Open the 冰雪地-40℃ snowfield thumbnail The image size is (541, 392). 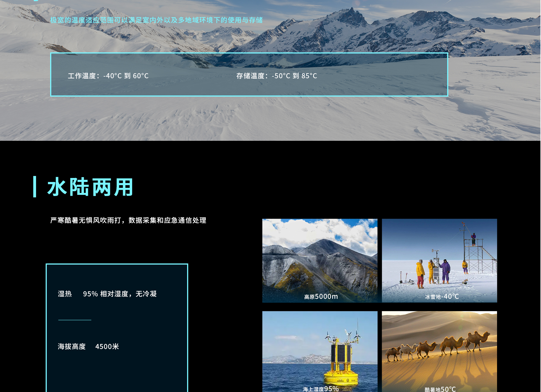[440, 261]
